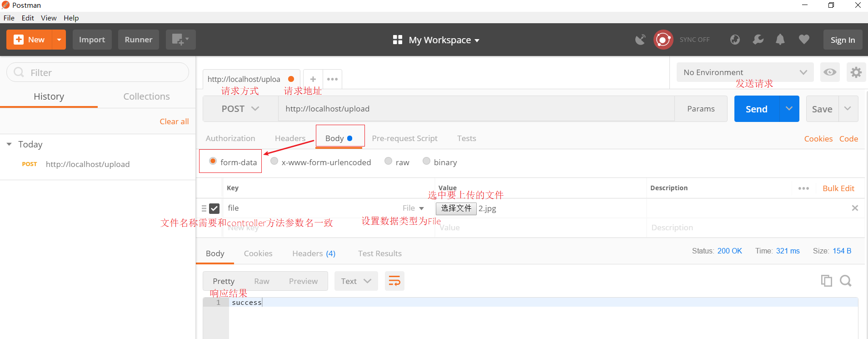868x339 pixels.
Task: Click the Params button
Action: pos(701,109)
